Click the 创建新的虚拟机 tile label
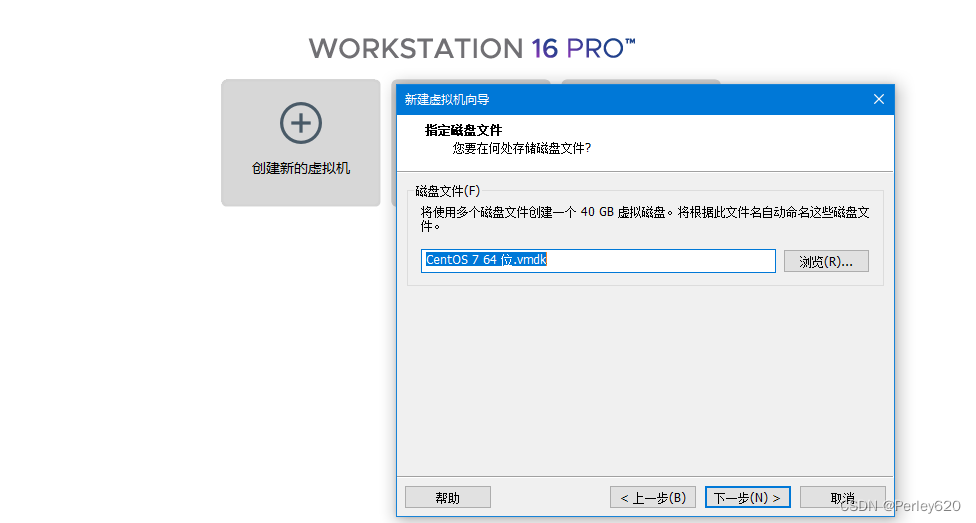 click(x=301, y=168)
